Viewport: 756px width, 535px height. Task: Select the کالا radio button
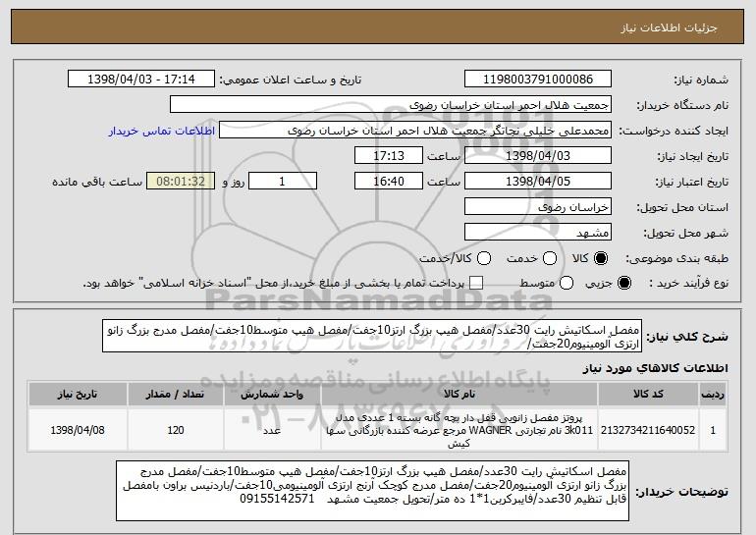[x=601, y=258]
